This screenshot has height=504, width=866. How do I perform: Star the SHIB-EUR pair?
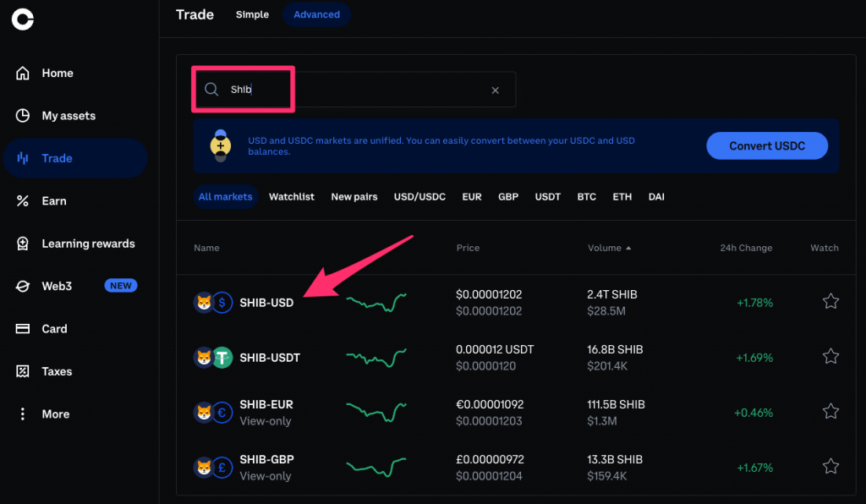830,411
